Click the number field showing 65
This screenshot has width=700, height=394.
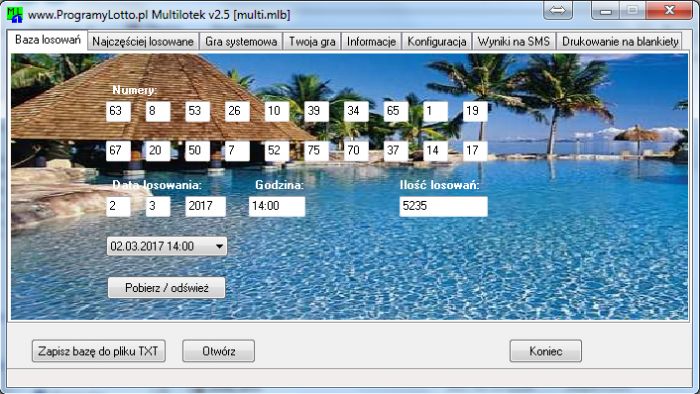pos(396,111)
